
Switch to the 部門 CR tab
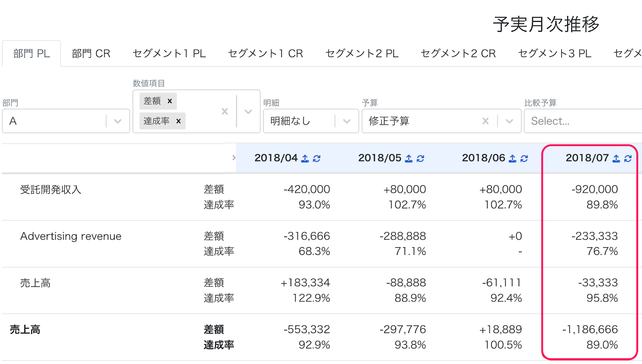click(91, 53)
